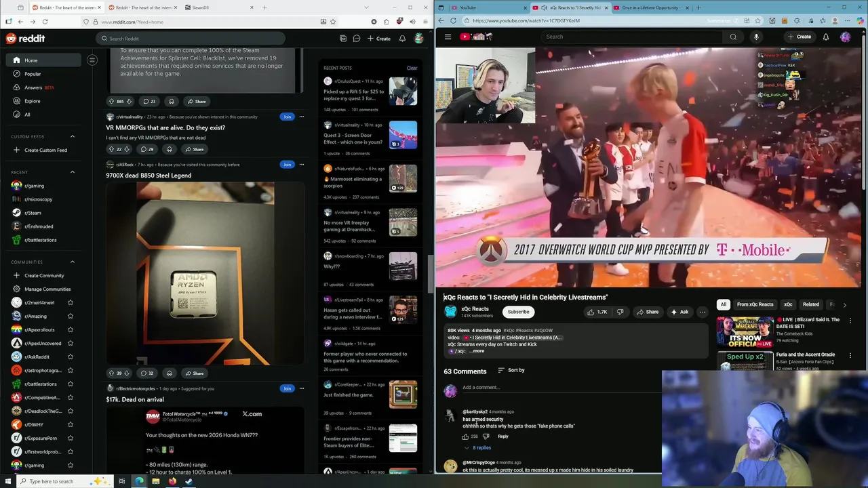The image size is (868, 488).
Task: Click the Reddit search field
Action: click(191, 39)
